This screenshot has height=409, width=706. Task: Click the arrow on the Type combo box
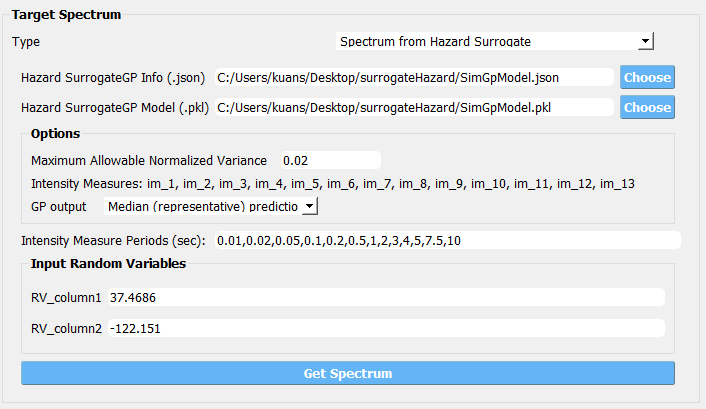coord(646,41)
